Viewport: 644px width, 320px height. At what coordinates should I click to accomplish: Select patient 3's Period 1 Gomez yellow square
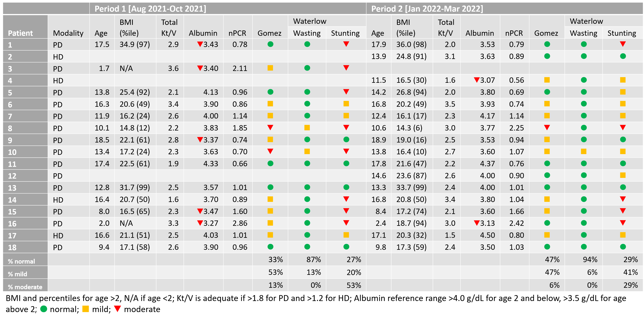(x=270, y=68)
